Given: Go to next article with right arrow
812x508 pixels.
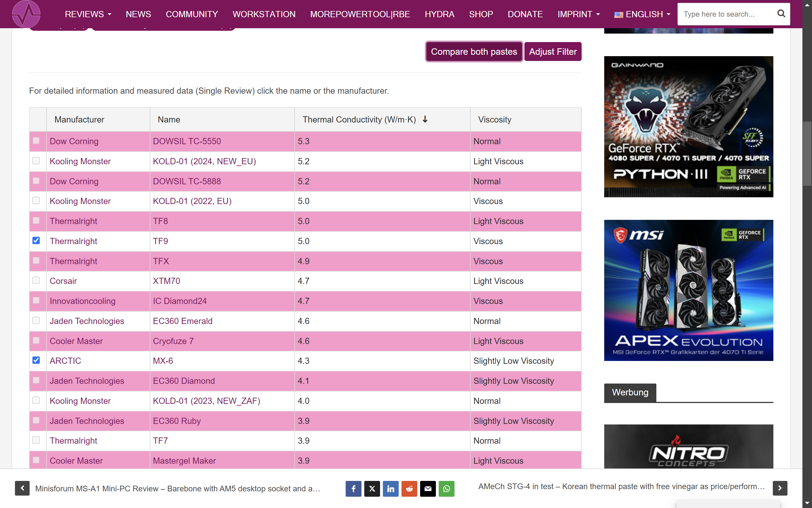Looking at the screenshot, I should pos(780,488).
